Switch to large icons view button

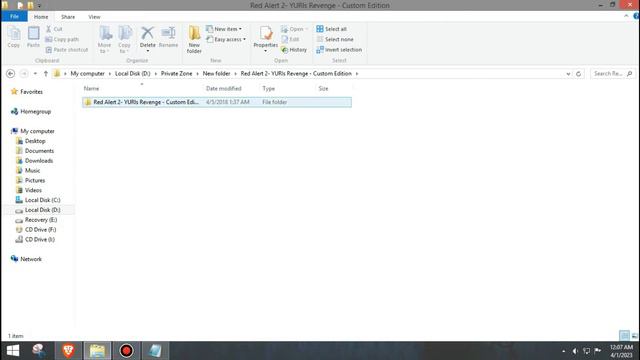tap(635, 336)
